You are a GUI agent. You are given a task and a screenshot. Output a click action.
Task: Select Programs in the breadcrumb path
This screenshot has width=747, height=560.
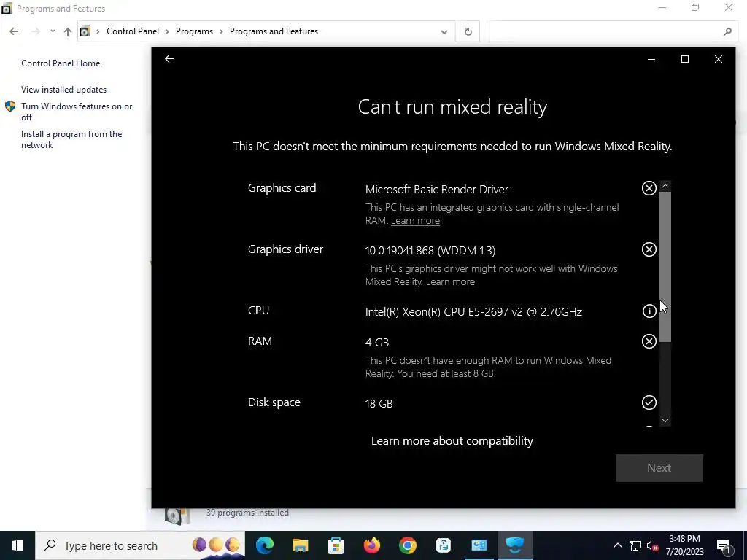pos(194,31)
